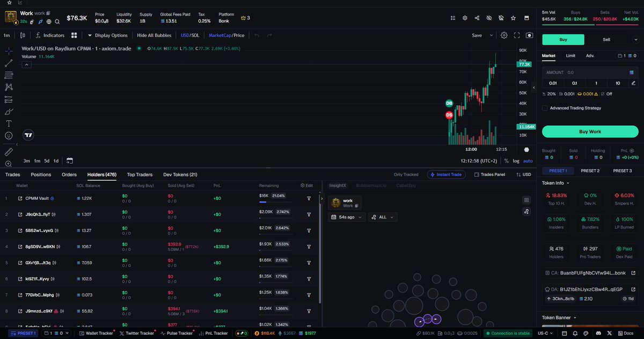Toggle the eye-slash hide token icon
644x339 pixels.
click(489, 18)
